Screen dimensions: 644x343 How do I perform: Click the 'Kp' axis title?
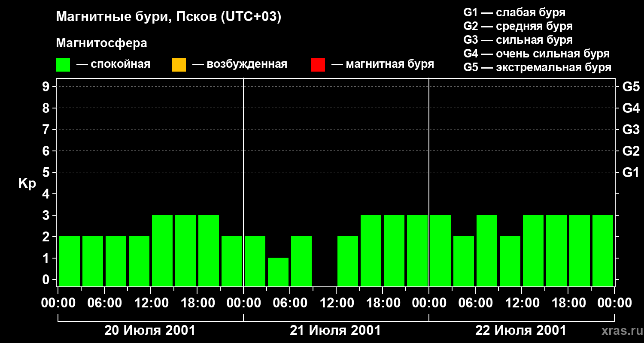coord(27,184)
